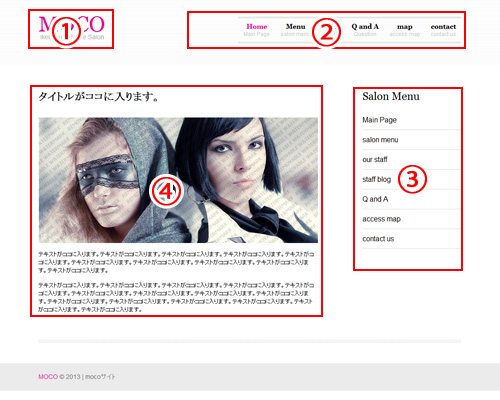The width and height of the screenshot is (500, 400).
Task: Click circled number 1 annotation marker
Action: [66, 32]
